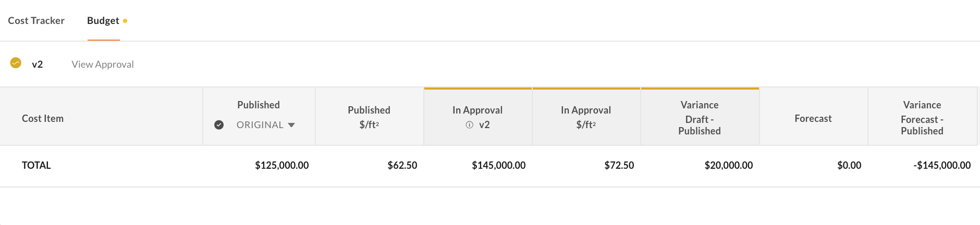Image resolution: width=980 pixels, height=225 pixels.
Task: Click the v2 version label
Action: pyautogui.click(x=37, y=65)
